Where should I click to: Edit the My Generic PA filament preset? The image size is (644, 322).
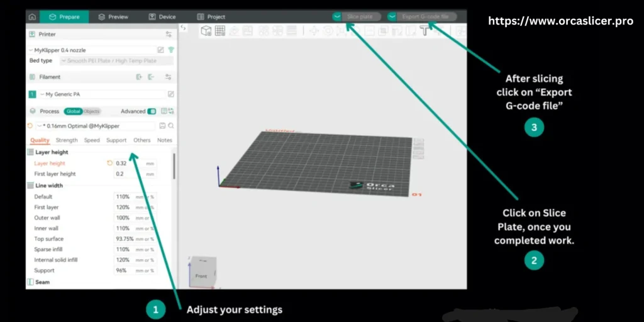click(x=171, y=94)
